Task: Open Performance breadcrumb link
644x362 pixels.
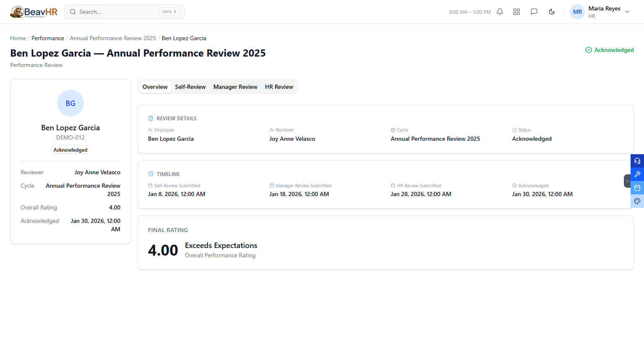Action: point(48,38)
